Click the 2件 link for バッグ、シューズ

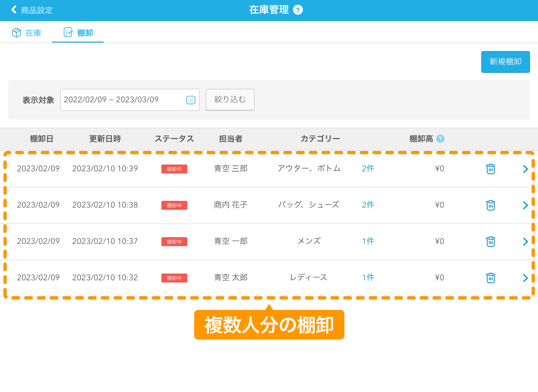click(x=368, y=205)
